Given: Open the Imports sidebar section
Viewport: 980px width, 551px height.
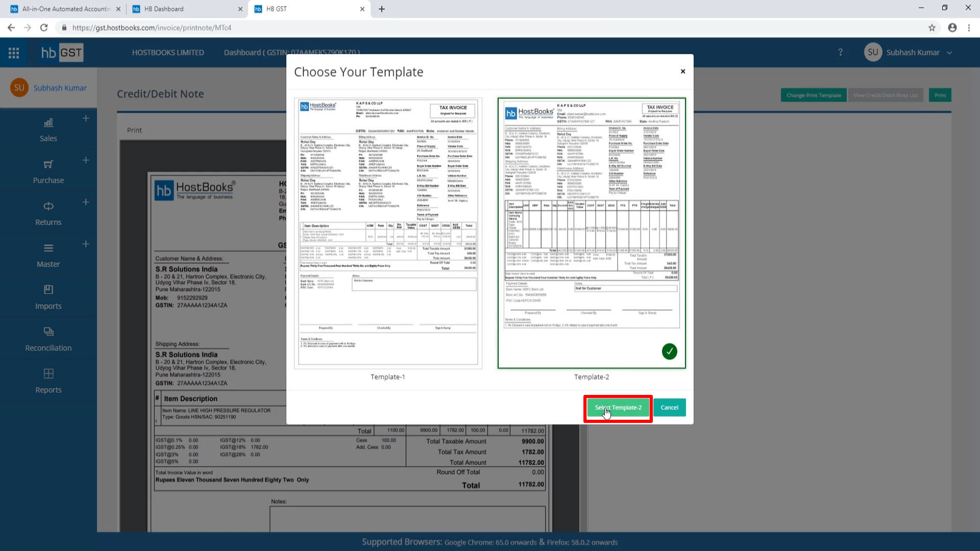Looking at the screenshot, I should pyautogui.click(x=48, y=297).
